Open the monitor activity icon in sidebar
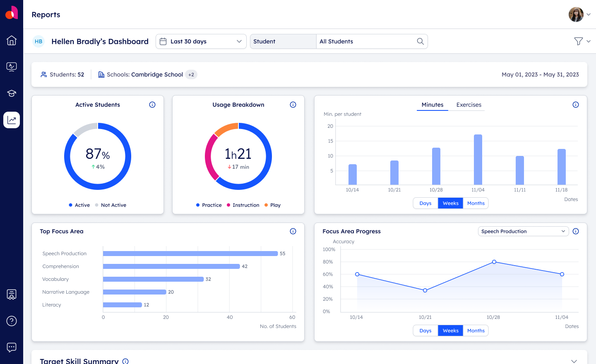 (x=12, y=67)
